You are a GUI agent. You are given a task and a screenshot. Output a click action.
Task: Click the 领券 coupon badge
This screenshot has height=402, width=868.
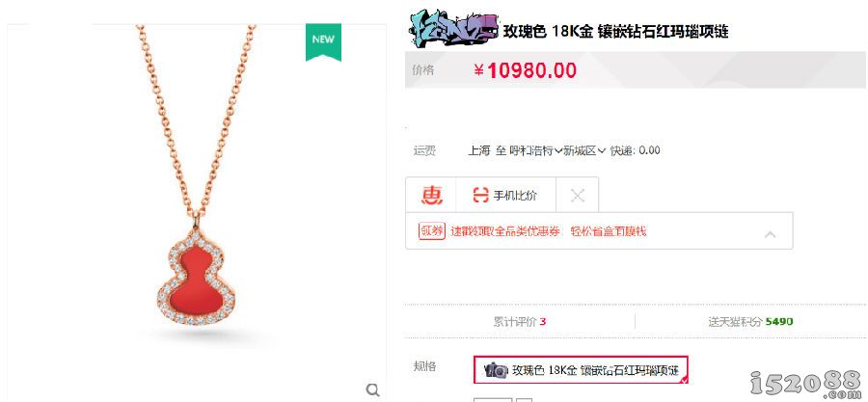coord(432,230)
